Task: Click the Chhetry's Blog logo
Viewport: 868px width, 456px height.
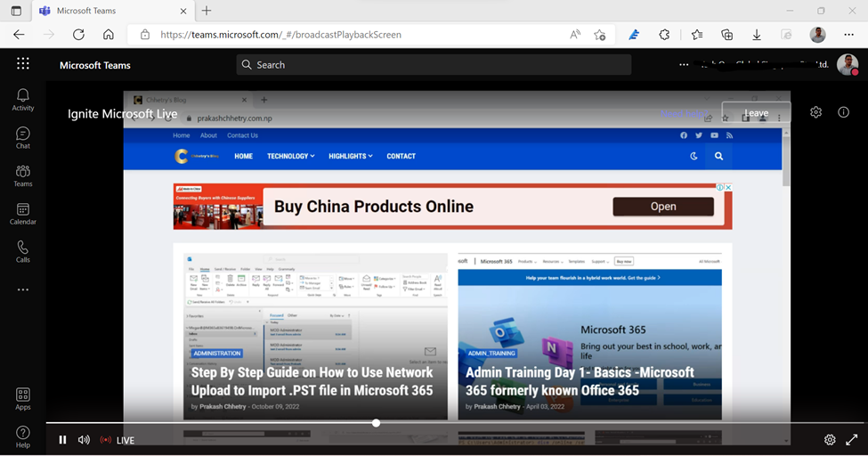Action: pyautogui.click(x=197, y=156)
